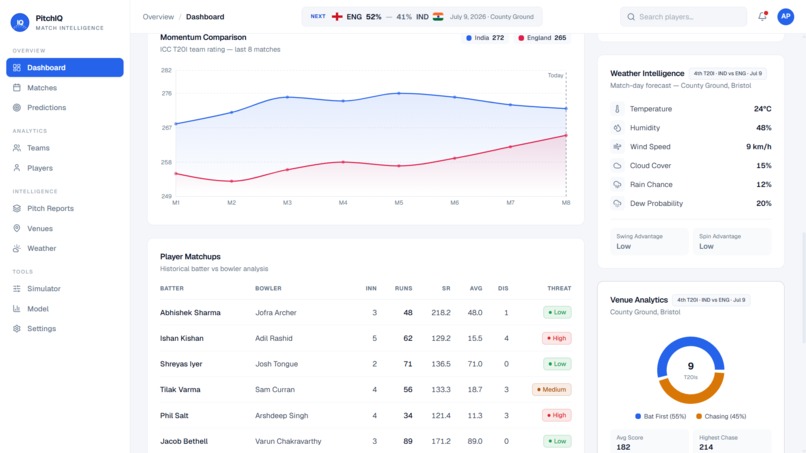Go to Matches page in sidebar
The height and width of the screenshot is (453, 806).
65,88
